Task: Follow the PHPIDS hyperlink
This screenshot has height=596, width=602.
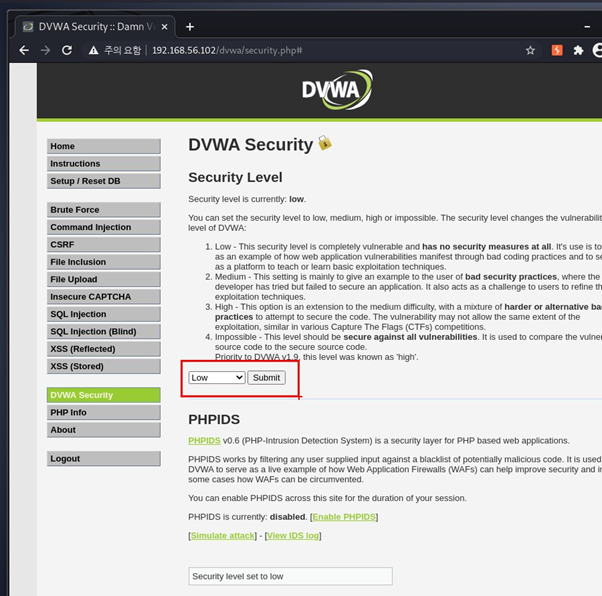Action: [204, 440]
